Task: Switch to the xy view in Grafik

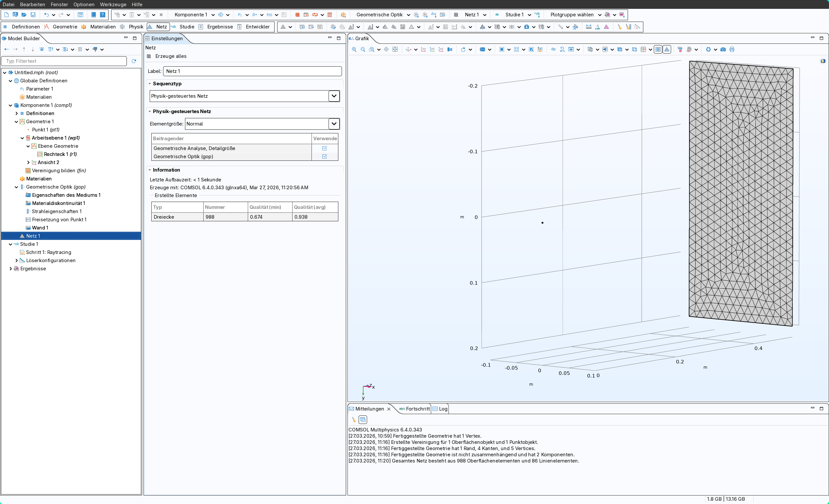Action: 423,49
